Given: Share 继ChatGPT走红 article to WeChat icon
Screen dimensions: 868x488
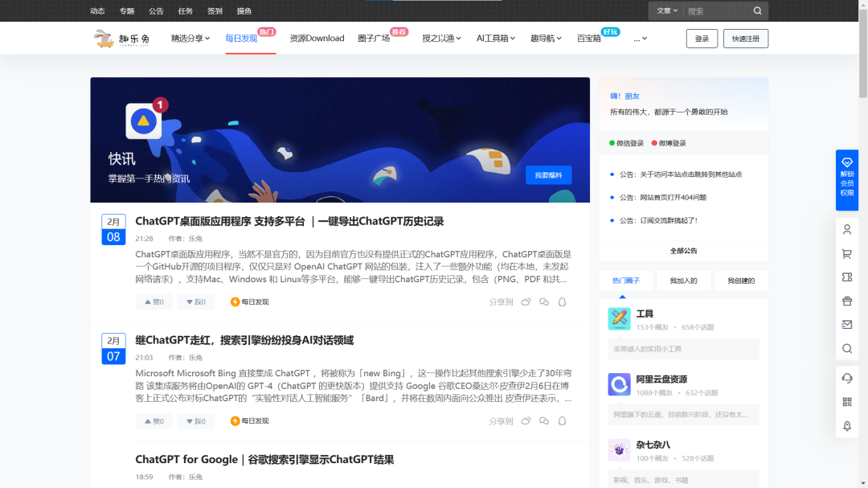Looking at the screenshot, I should [544, 421].
